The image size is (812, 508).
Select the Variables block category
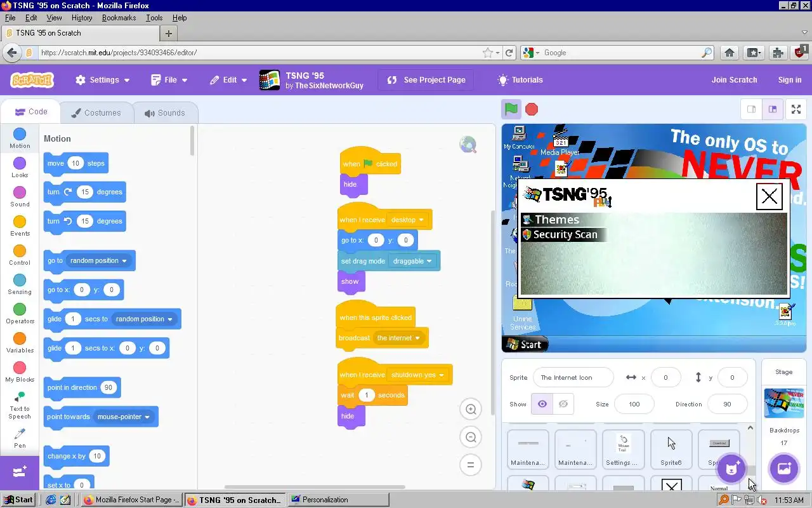(20, 343)
